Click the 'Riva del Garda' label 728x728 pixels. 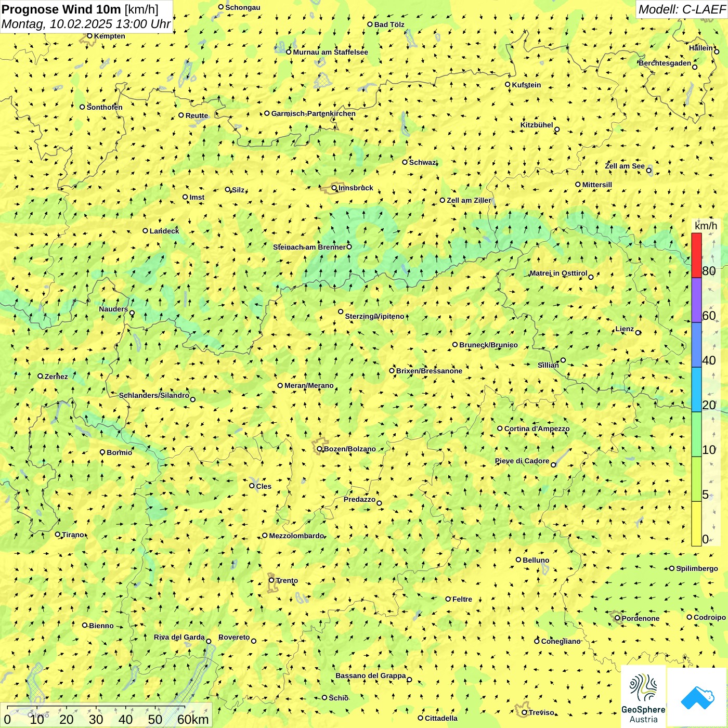coord(179,637)
